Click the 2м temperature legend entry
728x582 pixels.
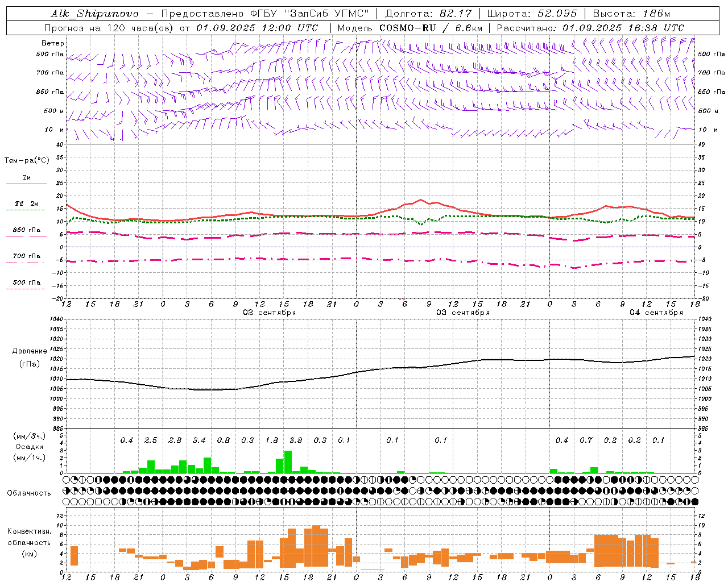point(27,178)
